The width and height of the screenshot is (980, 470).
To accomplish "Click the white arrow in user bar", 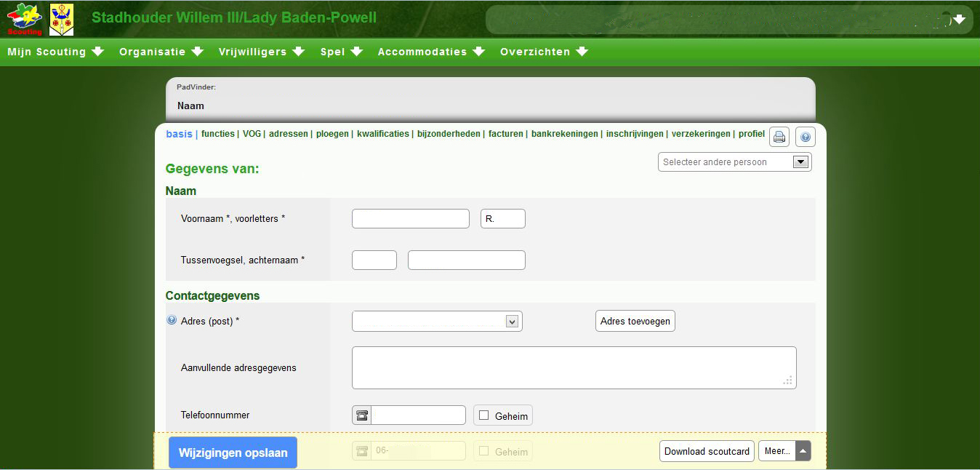I will point(960,20).
